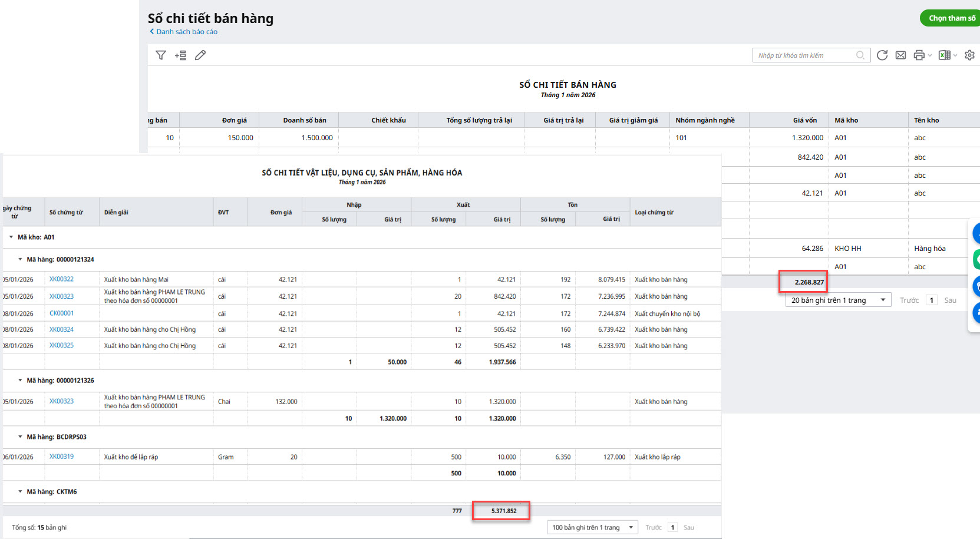Click the search magnifier icon
980x539 pixels.
pos(860,55)
